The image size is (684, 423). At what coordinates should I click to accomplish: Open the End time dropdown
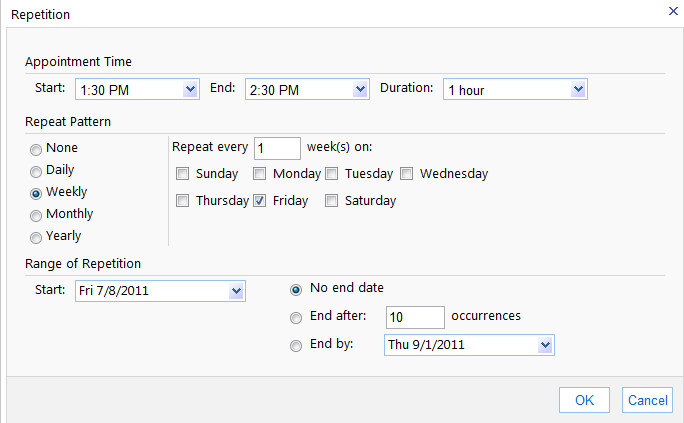point(361,90)
